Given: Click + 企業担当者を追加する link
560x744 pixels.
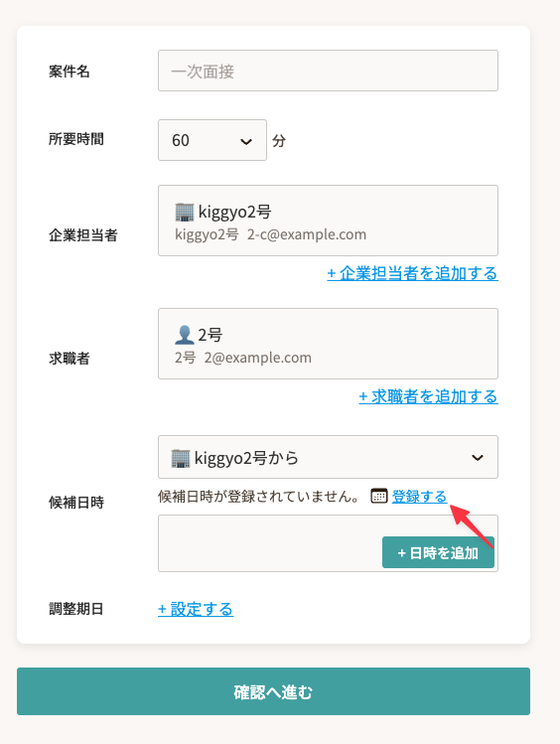Looking at the screenshot, I should [412, 273].
